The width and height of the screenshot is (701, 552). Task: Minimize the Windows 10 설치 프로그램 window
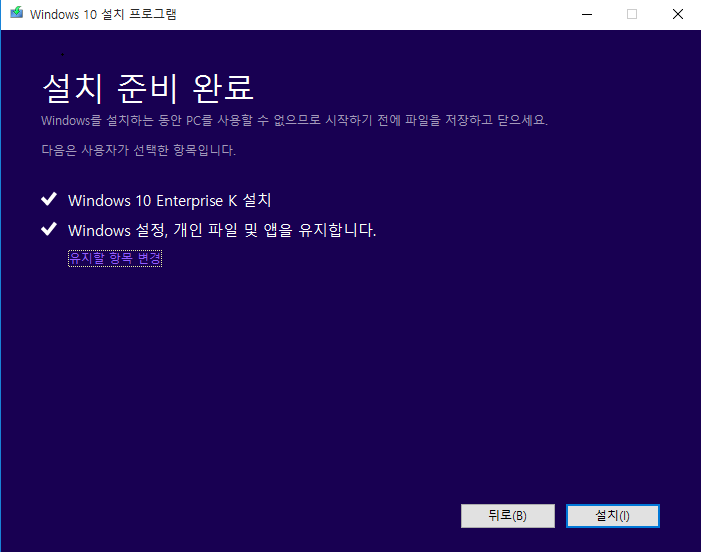(587, 14)
